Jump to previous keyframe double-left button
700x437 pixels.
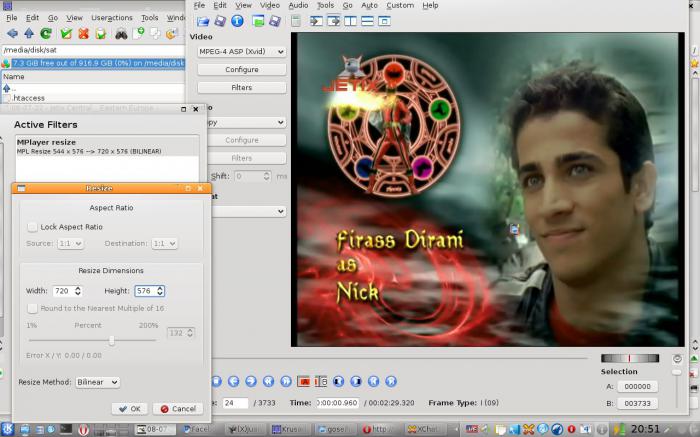[268, 381]
